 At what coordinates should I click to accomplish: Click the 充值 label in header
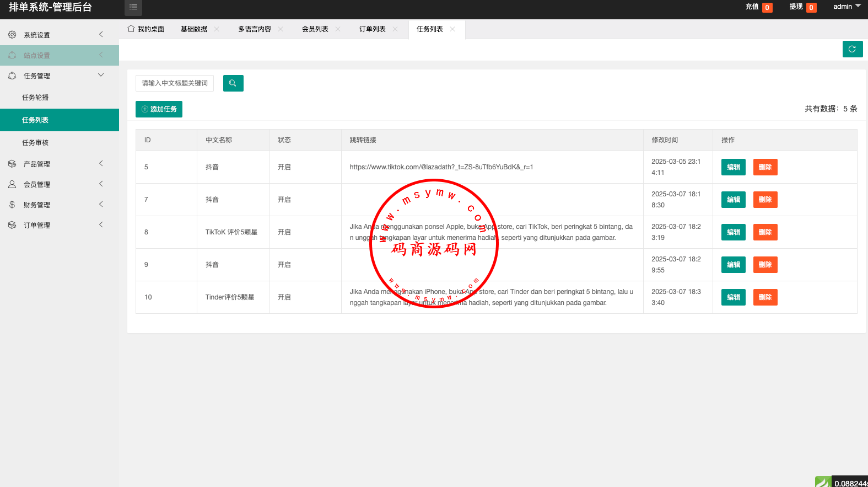(752, 7)
